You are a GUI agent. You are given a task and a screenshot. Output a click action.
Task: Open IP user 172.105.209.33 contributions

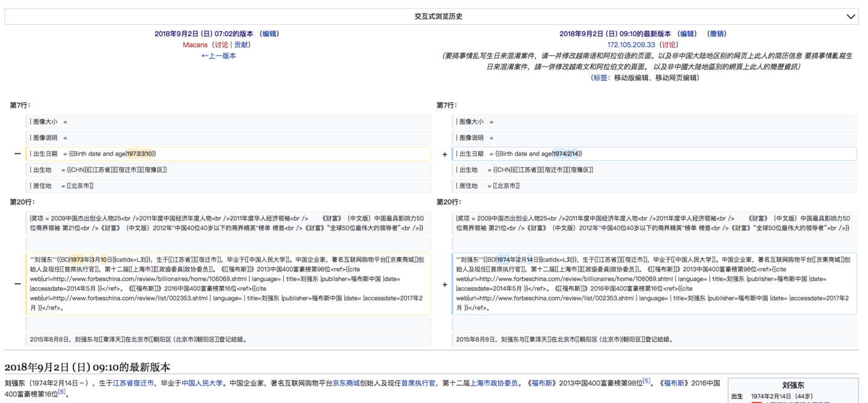point(631,45)
